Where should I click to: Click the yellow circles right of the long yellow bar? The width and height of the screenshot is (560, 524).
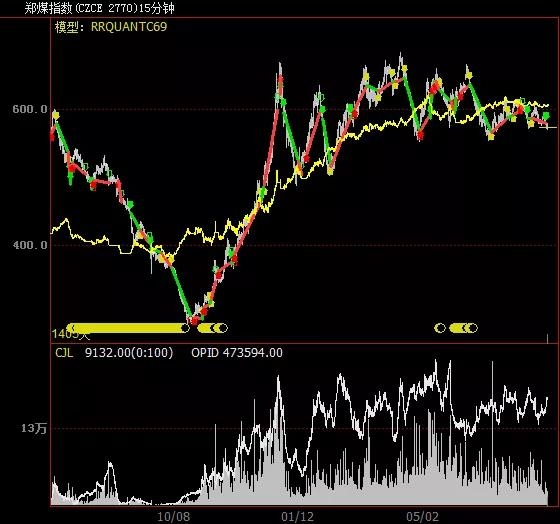coord(212,328)
